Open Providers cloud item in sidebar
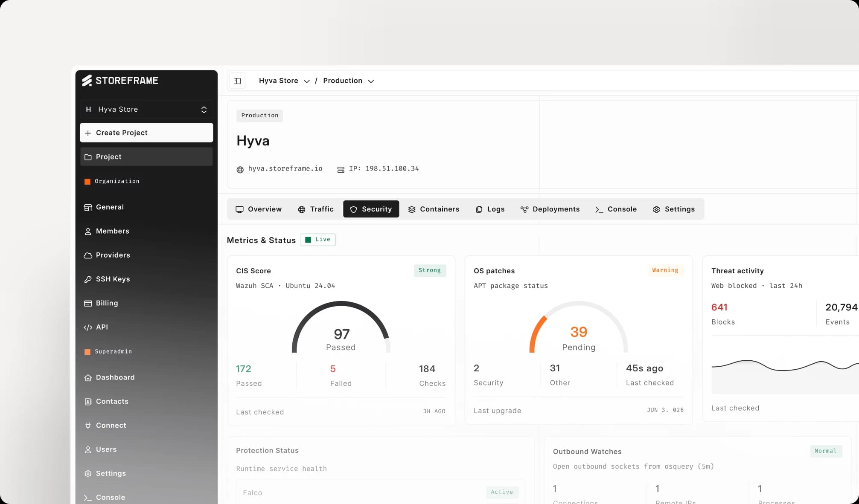 (x=146, y=255)
